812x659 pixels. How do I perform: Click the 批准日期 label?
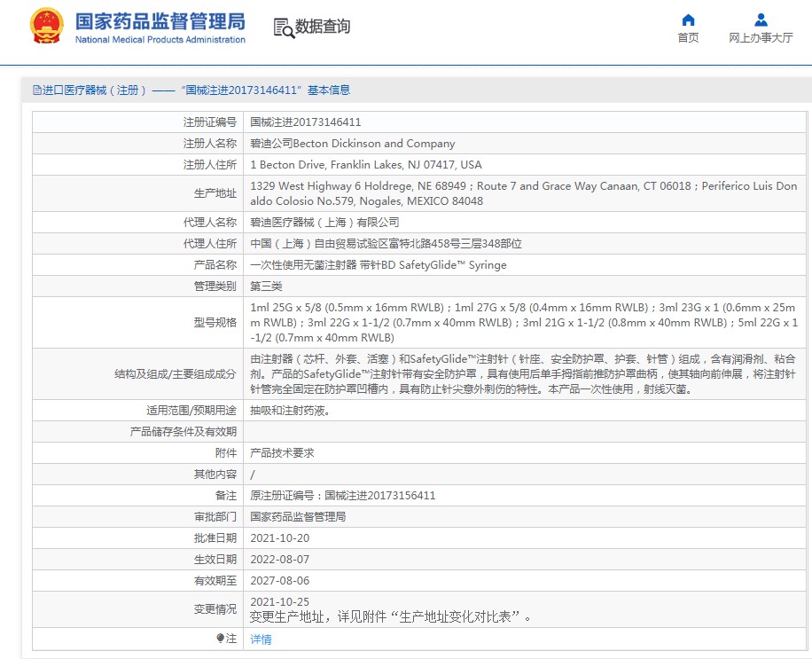coord(215,538)
